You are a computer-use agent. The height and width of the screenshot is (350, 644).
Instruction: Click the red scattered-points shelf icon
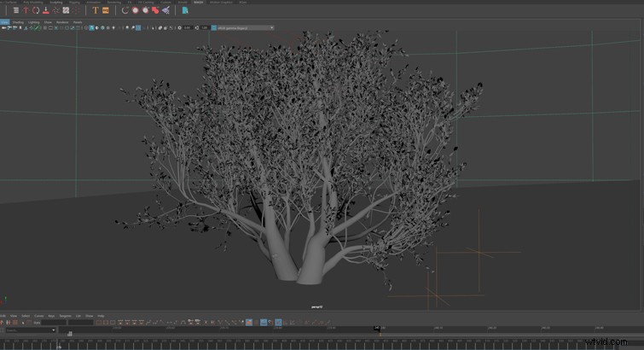pos(55,10)
